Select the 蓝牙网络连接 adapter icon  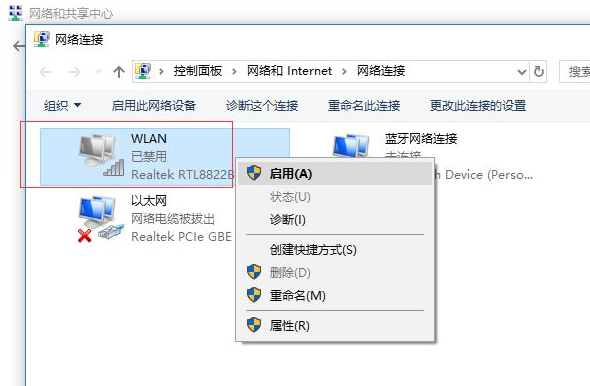351,146
